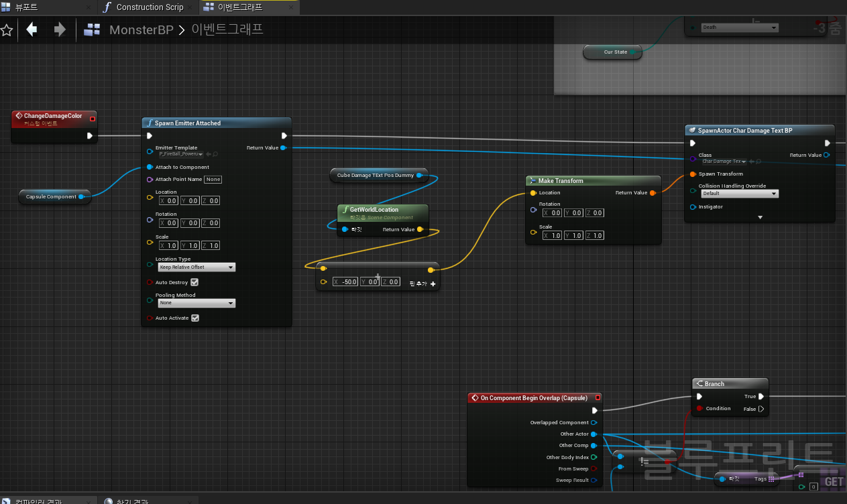Click the Sweep Result output pin
This screenshot has height=504, width=847.
[x=594, y=480]
